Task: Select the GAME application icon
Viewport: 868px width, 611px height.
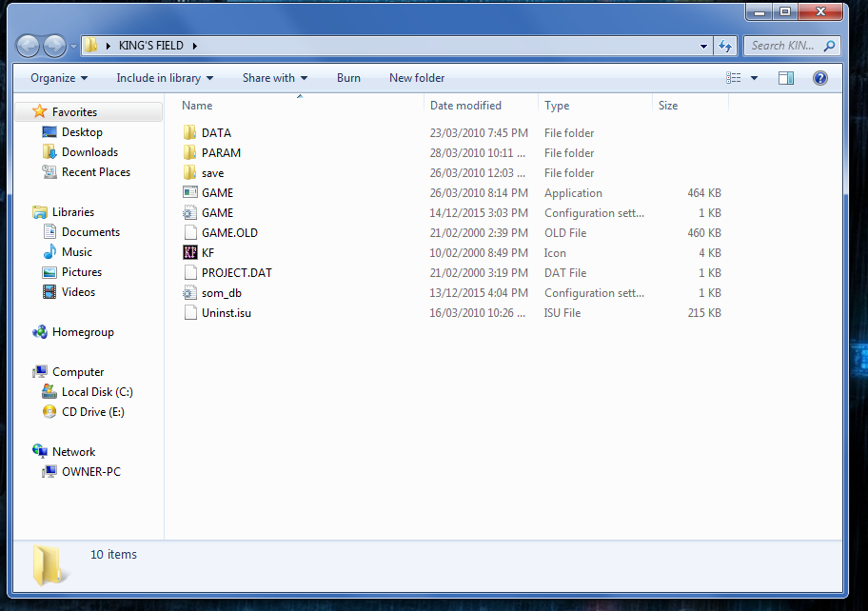Action: [190, 192]
